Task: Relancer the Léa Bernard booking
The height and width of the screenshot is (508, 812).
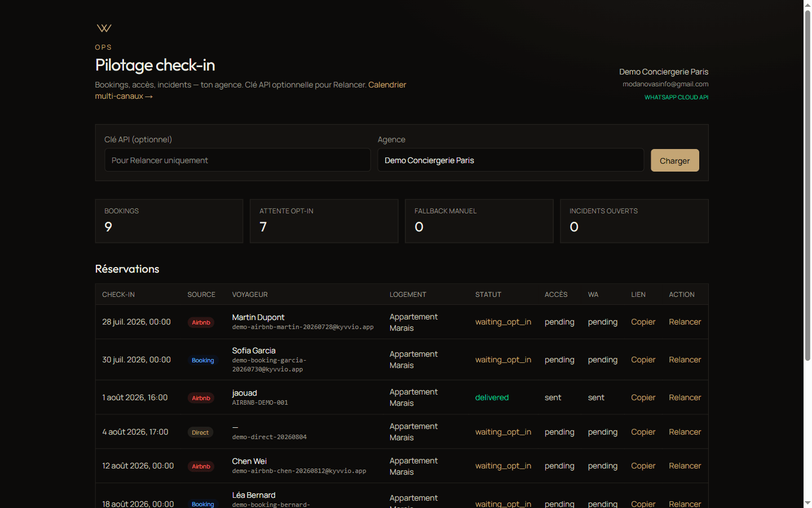Action: (x=685, y=503)
